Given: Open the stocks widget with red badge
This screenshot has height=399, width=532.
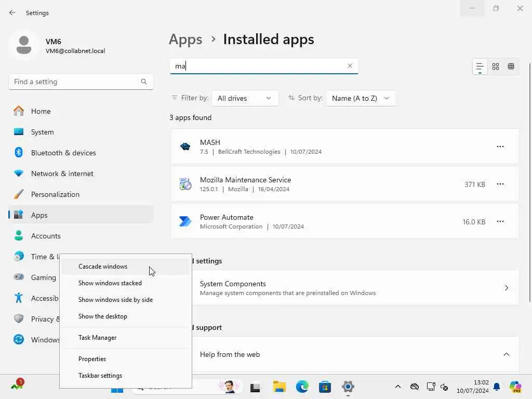Looking at the screenshot, I should point(17,385).
